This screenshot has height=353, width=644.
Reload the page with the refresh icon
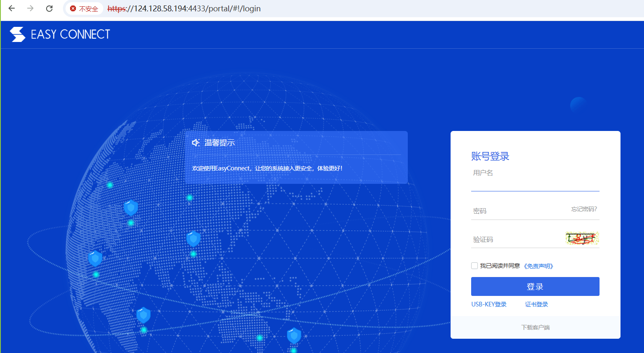49,8
